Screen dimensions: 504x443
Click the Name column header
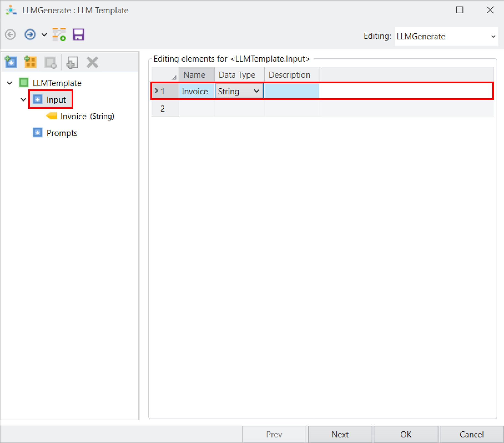(x=197, y=75)
